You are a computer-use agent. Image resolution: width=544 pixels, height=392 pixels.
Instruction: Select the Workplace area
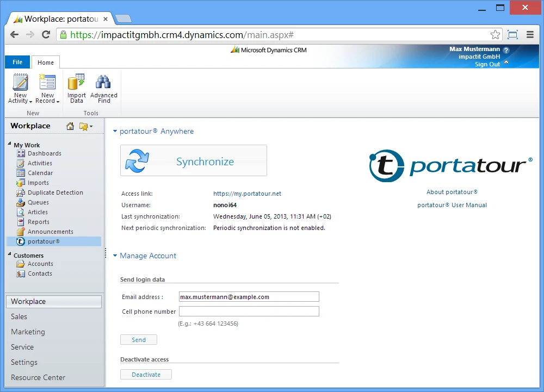click(x=54, y=302)
